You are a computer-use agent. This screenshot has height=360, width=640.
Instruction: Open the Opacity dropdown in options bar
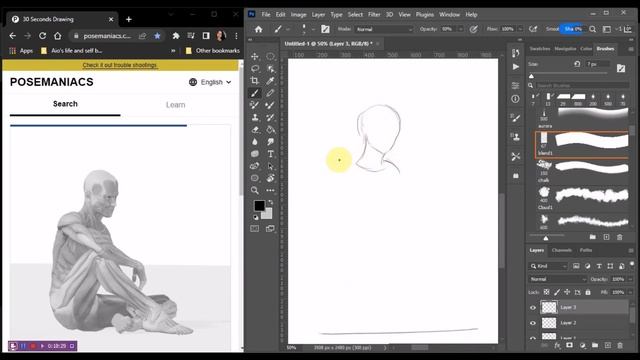pyautogui.click(x=460, y=29)
